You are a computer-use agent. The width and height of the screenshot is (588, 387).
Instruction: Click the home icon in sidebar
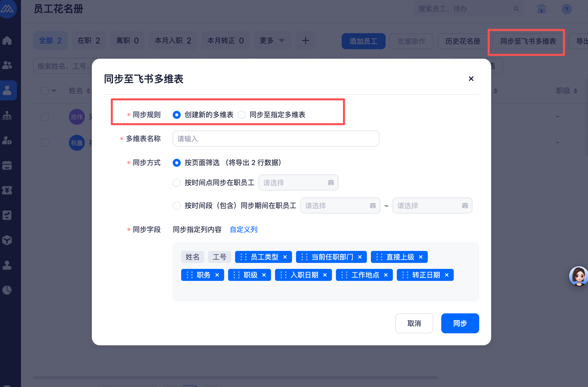[7, 40]
